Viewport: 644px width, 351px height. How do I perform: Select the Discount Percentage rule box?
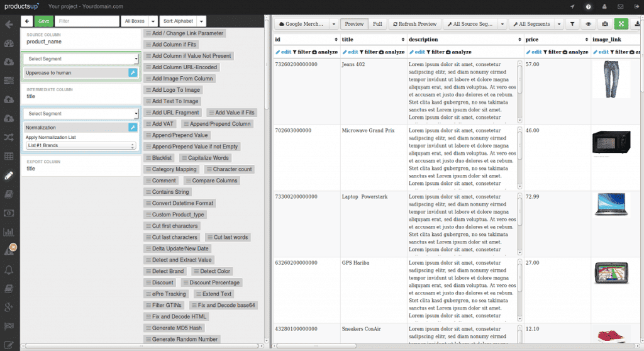click(x=211, y=283)
